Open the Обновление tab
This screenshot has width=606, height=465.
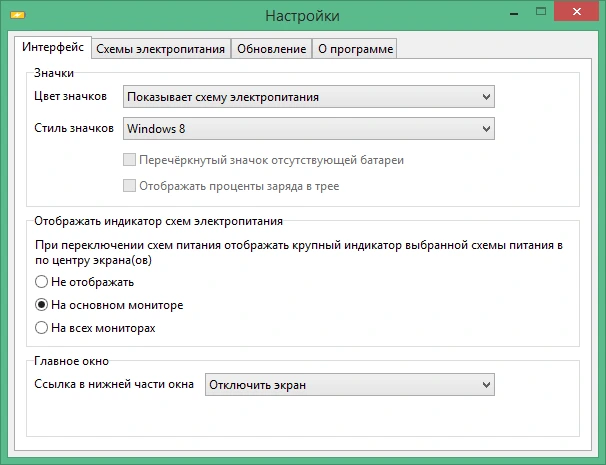(271, 49)
